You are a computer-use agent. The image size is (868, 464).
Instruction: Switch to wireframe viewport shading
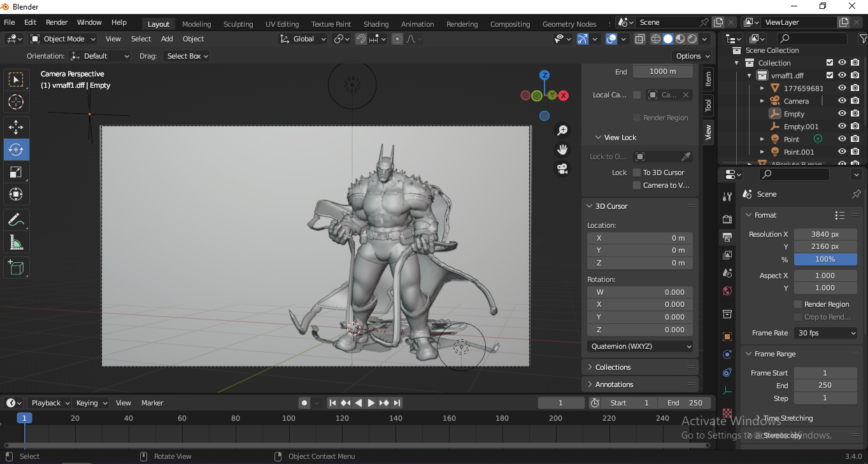[655, 39]
